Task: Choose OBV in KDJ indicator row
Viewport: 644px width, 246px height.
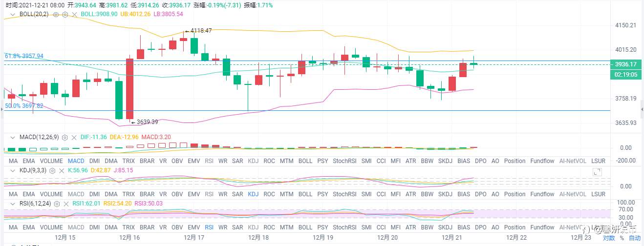Action: click(177, 194)
